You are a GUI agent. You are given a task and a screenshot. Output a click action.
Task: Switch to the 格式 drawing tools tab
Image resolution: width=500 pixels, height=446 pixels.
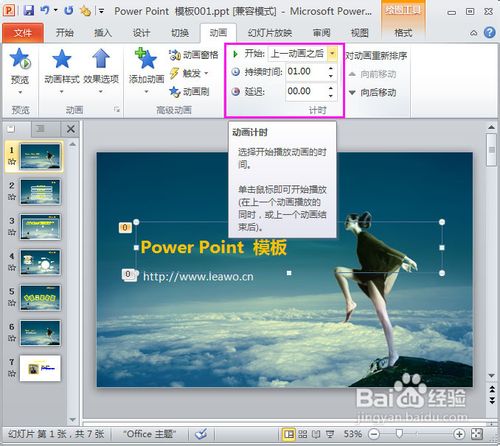[403, 33]
